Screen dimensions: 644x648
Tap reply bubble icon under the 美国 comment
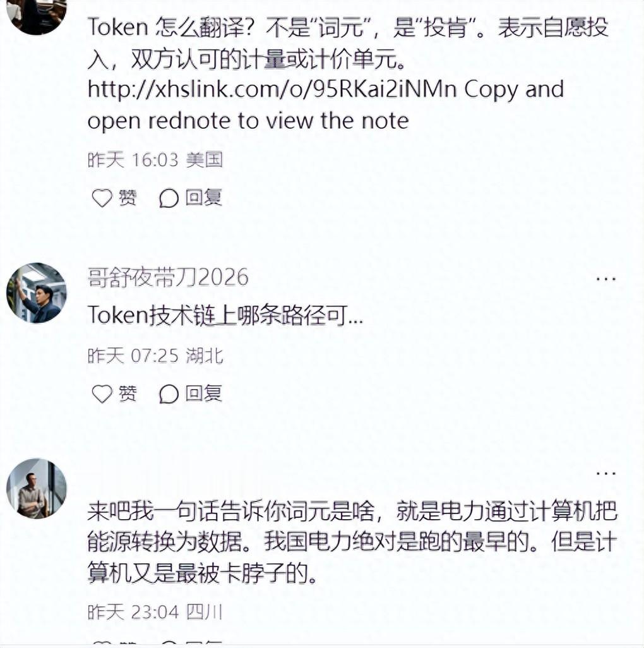(x=169, y=198)
